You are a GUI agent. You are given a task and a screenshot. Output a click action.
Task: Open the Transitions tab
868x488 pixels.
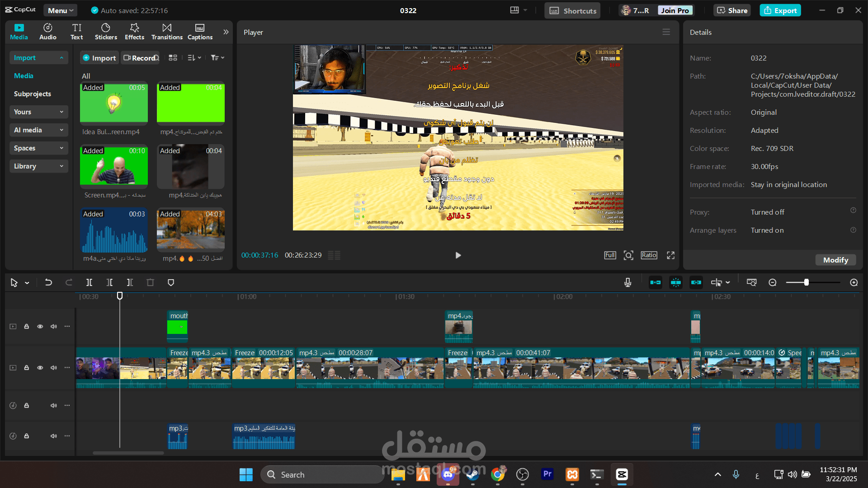click(x=167, y=32)
